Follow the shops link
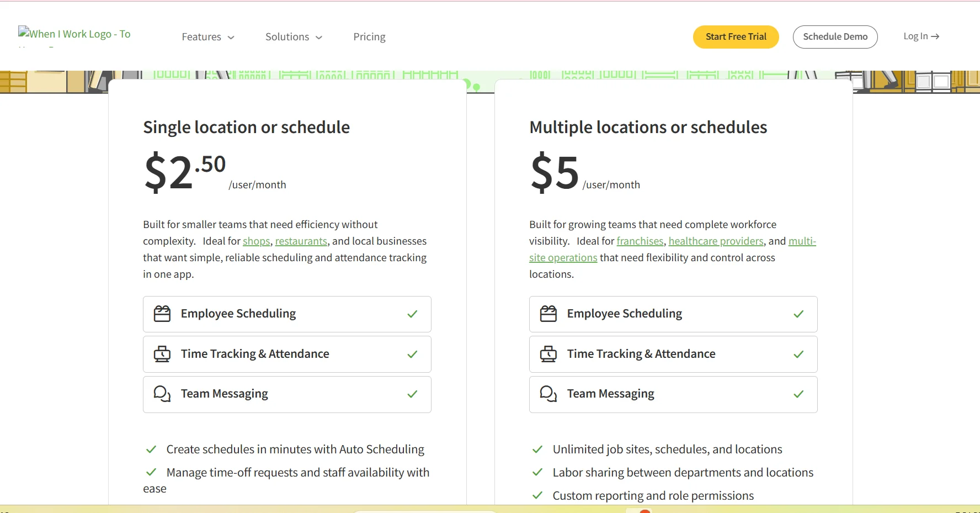Image resolution: width=980 pixels, height=513 pixels. [257, 241]
